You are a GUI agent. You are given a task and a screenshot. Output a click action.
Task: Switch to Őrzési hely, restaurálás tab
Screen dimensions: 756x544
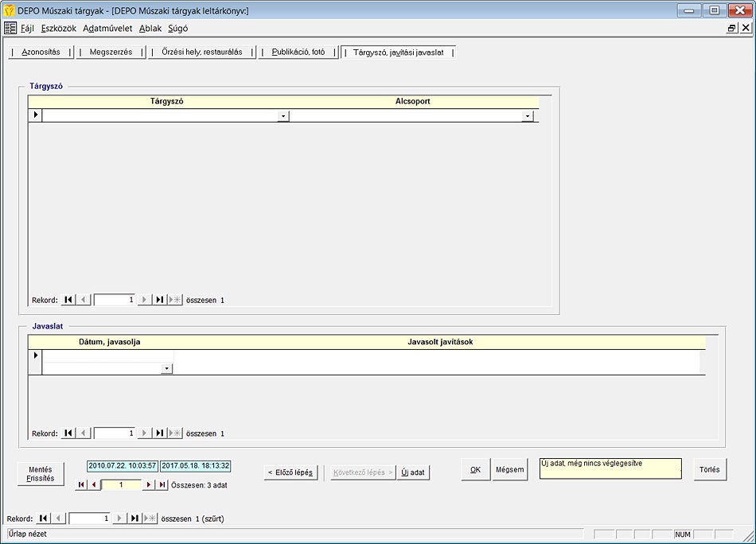202,52
